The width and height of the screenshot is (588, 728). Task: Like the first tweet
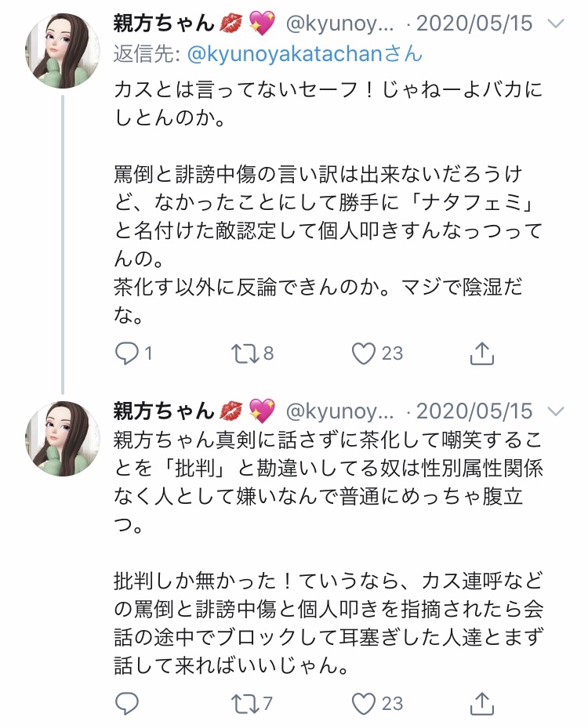[364, 354]
